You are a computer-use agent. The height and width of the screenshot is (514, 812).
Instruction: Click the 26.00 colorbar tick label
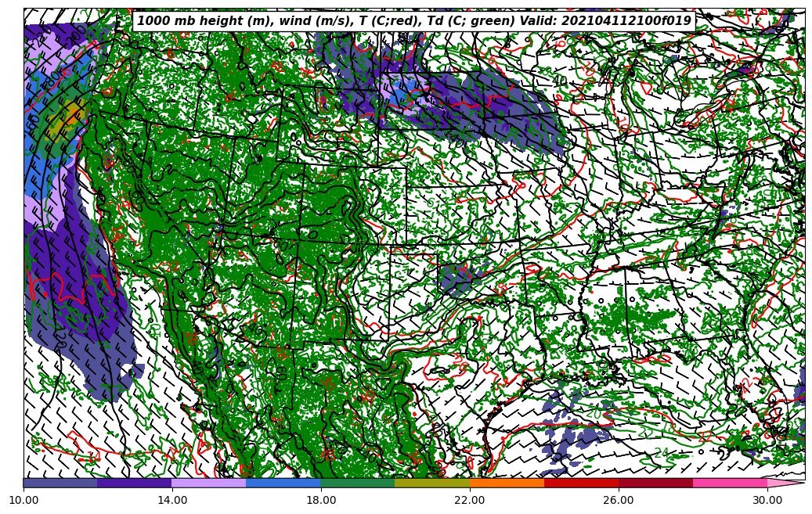click(619, 500)
